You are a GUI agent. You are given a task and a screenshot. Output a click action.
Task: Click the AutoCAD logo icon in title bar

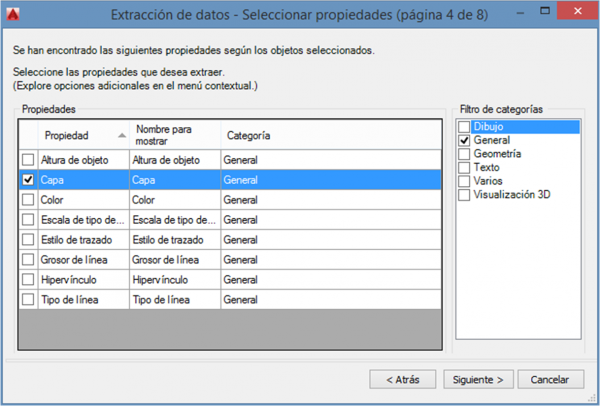point(15,14)
